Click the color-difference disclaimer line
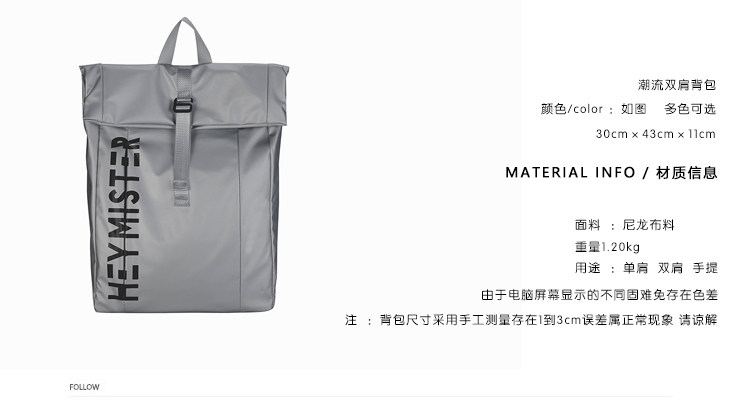750x414 pixels. point(599,295)
